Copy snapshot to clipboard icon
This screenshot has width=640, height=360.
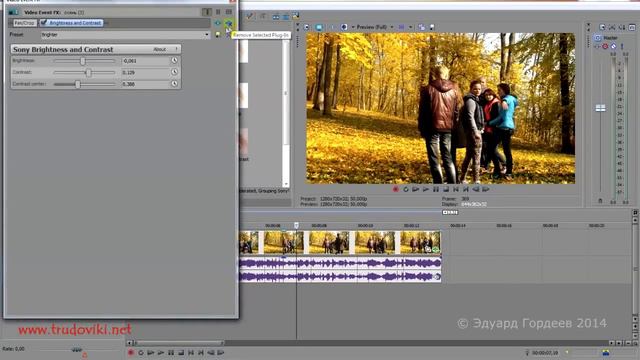[x=422, y=27]
